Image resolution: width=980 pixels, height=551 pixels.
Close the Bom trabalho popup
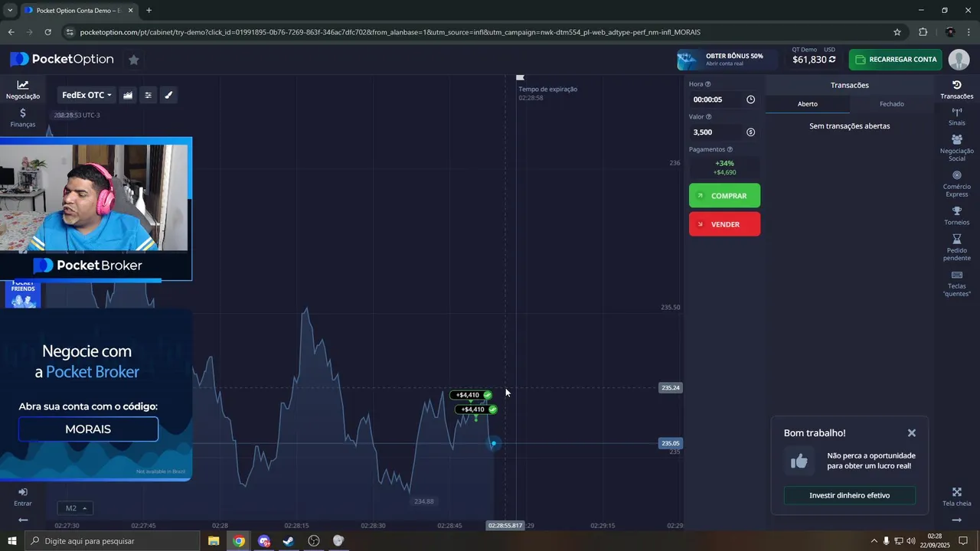(x=912, y=433)
